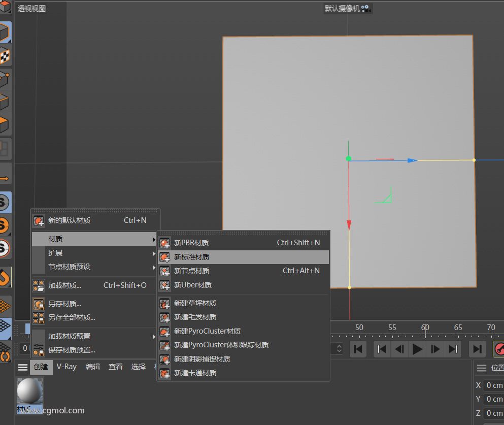Open the 查看 menu
Image resolution: width=504 pixels, height=425 pixels.
pyautogui.click(x=116, y=367)
